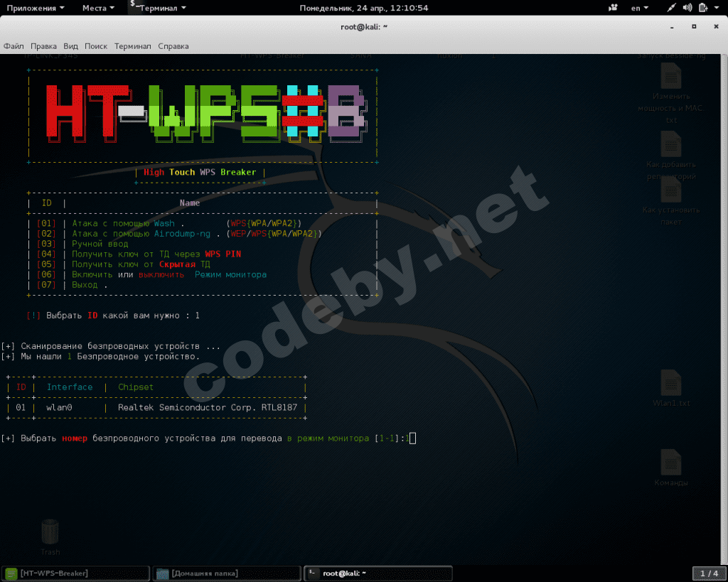Viewport: 728px width, 582px height.
Task: Expand the Приложения top panel menu
Action: 36,7
